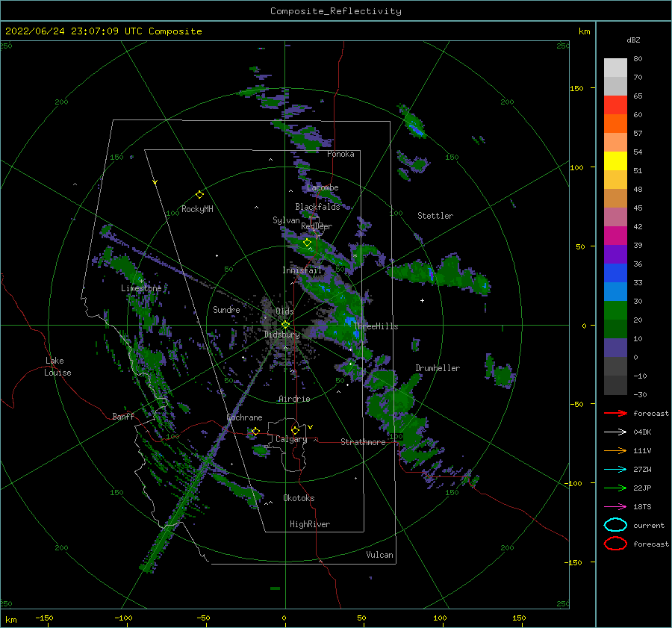Click the magenta 18TS arrow icon
This screenshot has height=628, width=672.
coord(615,507)
